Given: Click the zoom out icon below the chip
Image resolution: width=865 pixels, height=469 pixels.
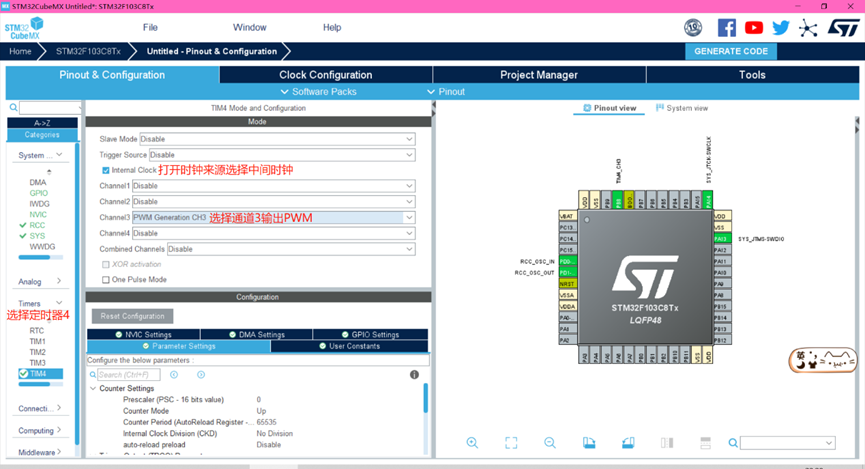Looking at the screenshot, I should 550,443.
